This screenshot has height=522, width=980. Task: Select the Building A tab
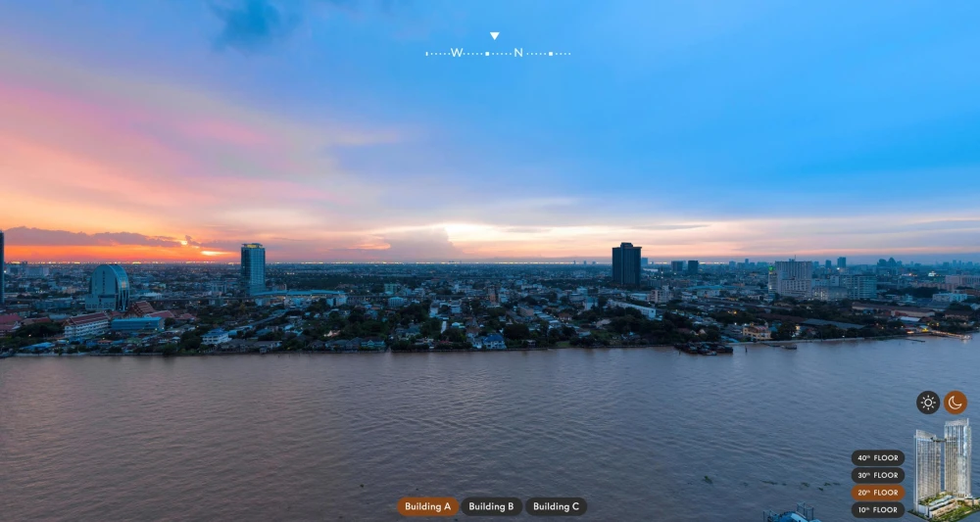click(x=427, y=506)
